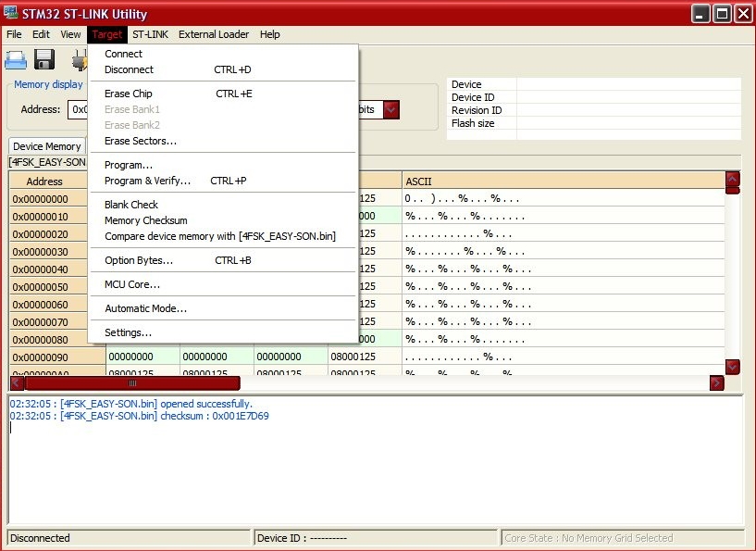
Task: Open the File menu
Action: (14, 34)
